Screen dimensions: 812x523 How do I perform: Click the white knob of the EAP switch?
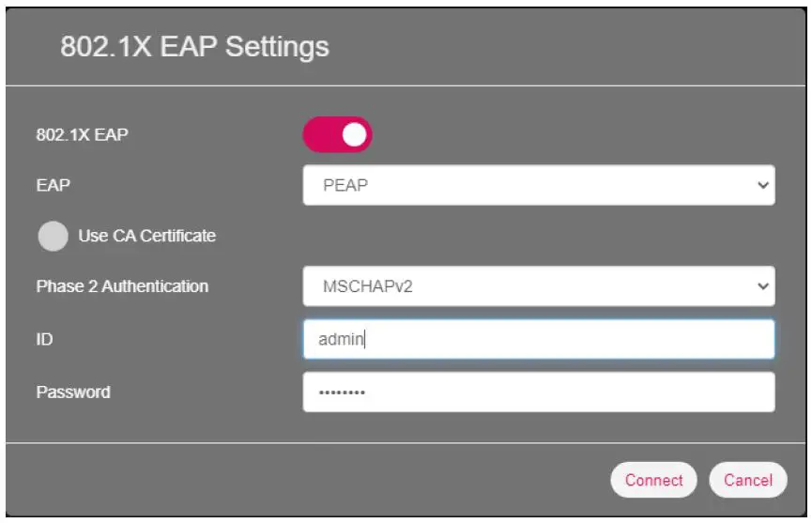click(x=354, y=134)
